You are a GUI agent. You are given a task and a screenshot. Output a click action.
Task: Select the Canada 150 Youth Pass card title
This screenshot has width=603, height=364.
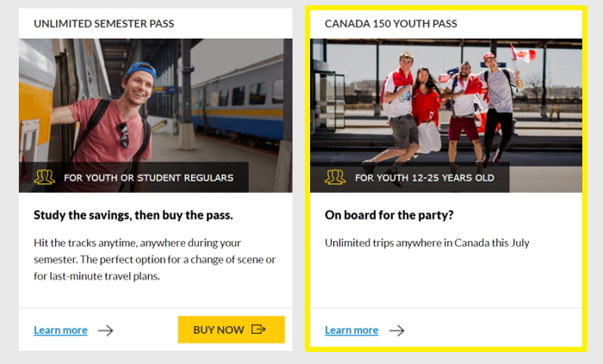pos(391,23)
